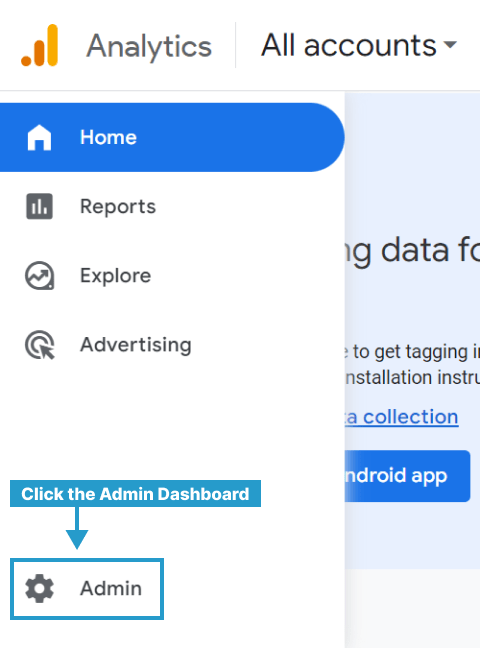Screen dimensions: 480x648
Task: Click the Admin gear icon
Action: [39, 588]
